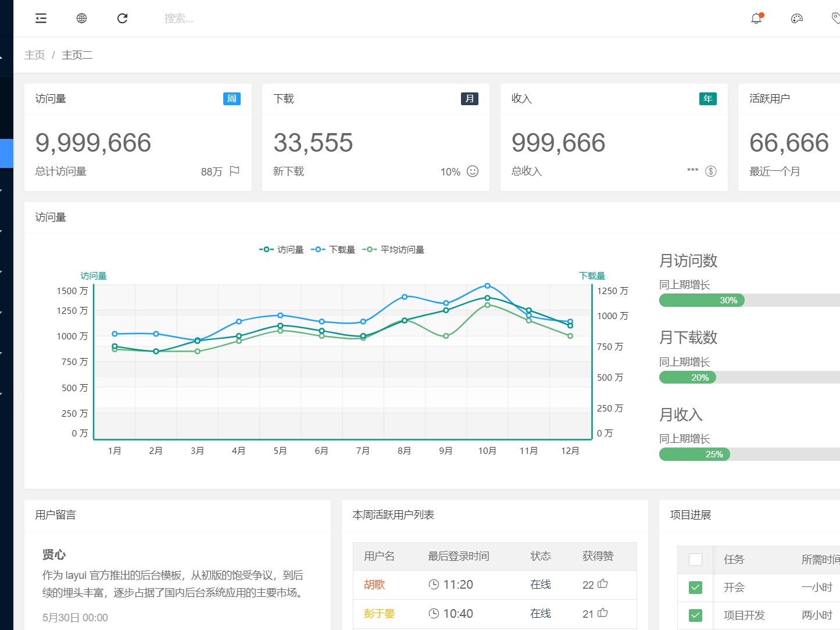The height and width of the screenshot is (630, 840).
Task: Open the theme palette icon
Action: (x=797, y=19)
